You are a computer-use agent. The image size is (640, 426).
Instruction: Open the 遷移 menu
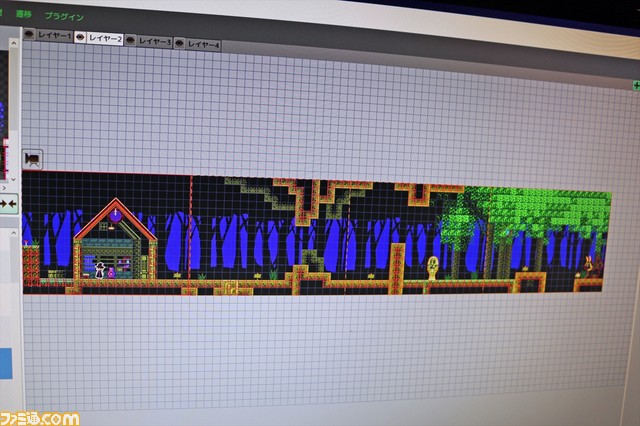pyautogui.click(x=24, y=14)
